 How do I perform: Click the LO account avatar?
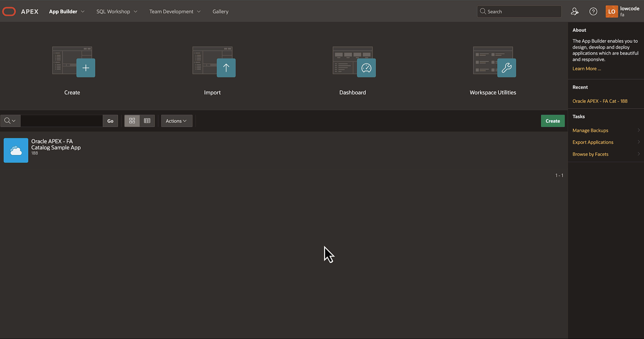[x=611, y=11]
